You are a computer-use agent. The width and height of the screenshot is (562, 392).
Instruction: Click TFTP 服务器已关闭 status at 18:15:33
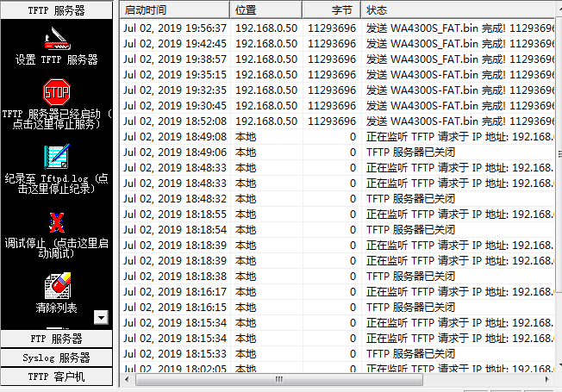coord(411,354)
